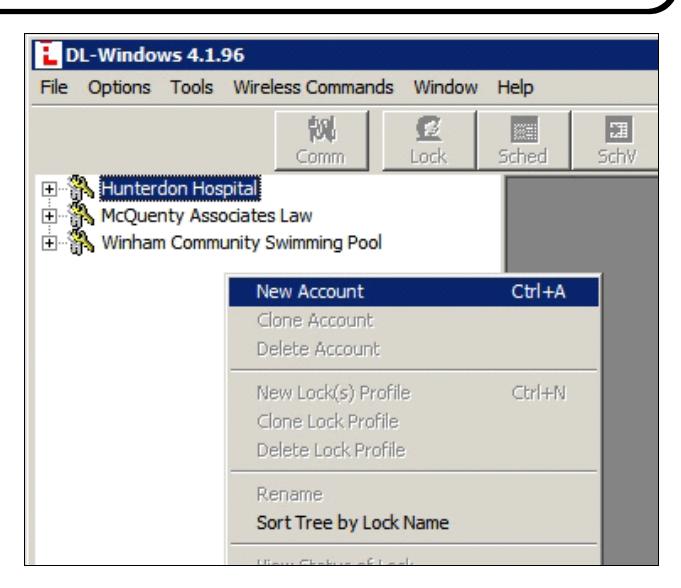Click the DL-Windows logo icon in title bar
The height and width of the screenshot is (588, 681).
coord(48,55)
